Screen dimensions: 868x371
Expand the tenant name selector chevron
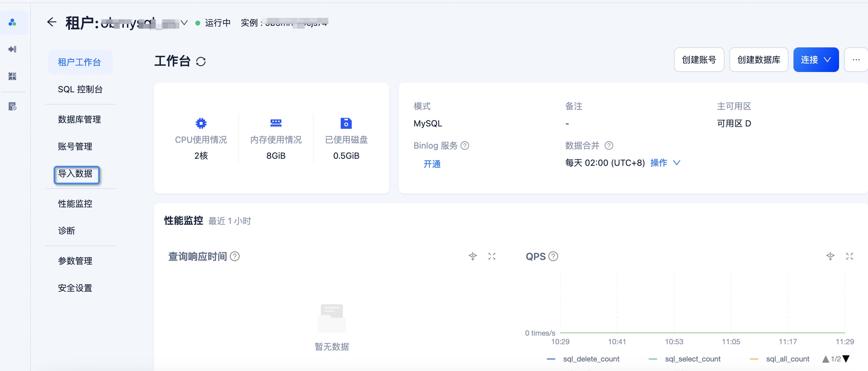(x=184, y=22)
